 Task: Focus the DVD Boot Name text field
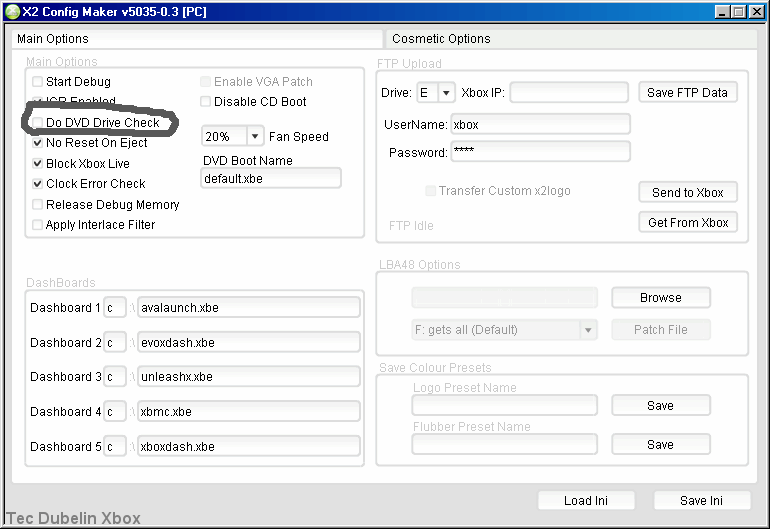pyautogui.click(x=270, y=178)
